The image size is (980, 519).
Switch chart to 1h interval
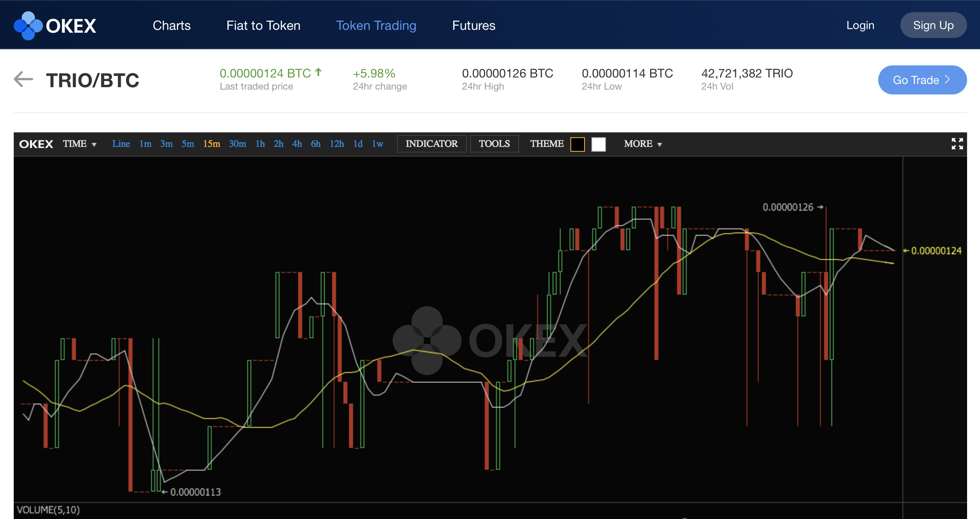click(x=260, y=144)
